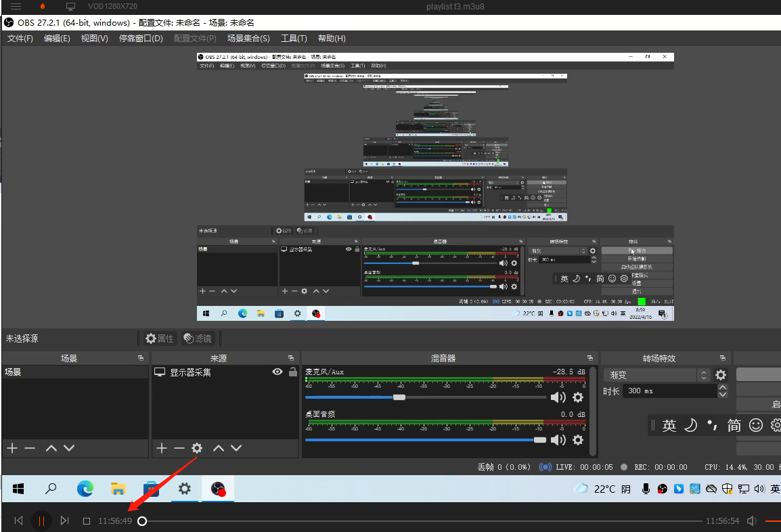Toggle visibility of 显示器采集 source

point(277,372)
